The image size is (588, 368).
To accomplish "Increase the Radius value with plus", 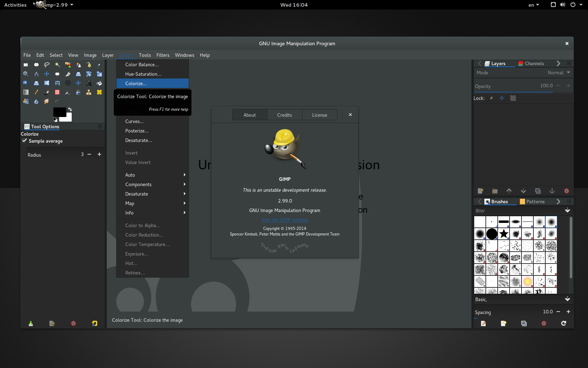I will 99,154.
